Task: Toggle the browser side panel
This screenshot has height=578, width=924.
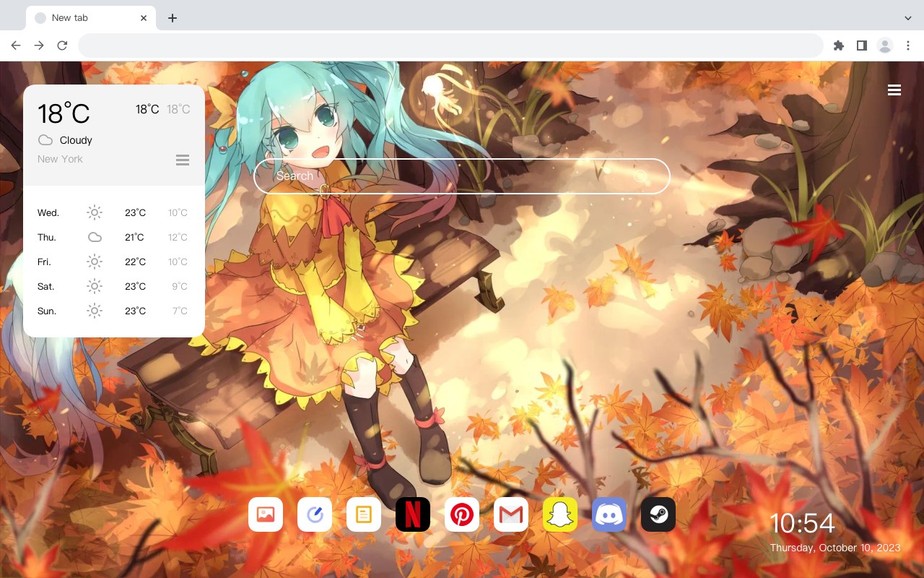Action: pos(861,46)
